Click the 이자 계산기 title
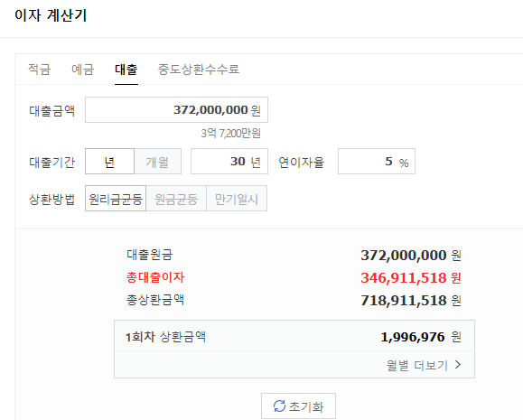The width and height of the screenshot is (523, 420). (51, 15)
